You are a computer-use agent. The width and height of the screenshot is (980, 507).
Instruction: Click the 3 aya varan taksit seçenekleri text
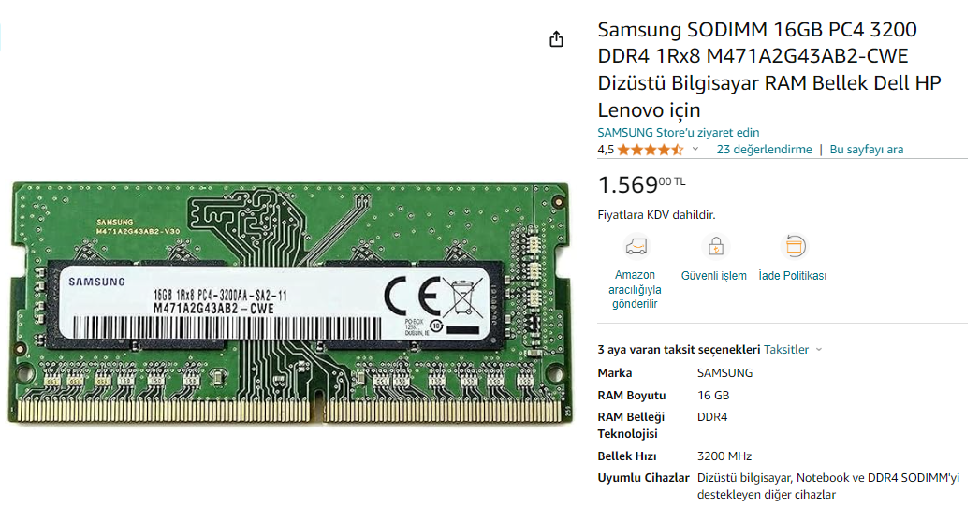click(x=679, y=350)
